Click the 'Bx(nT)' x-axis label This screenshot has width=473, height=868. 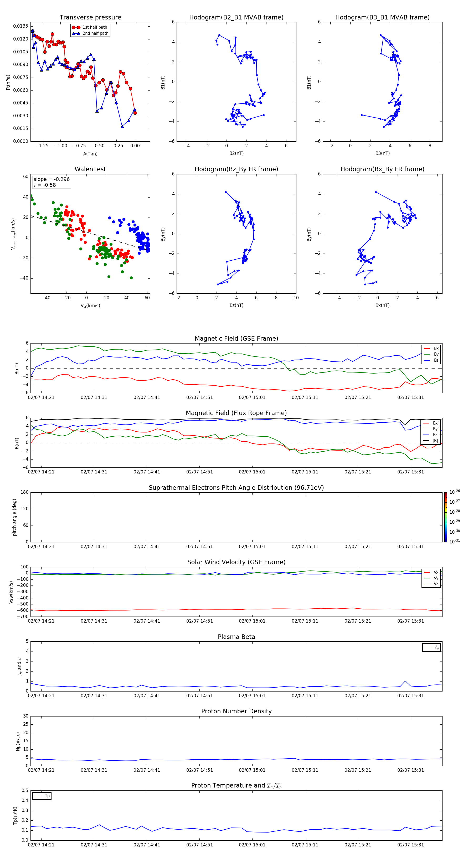click(382, 305)
